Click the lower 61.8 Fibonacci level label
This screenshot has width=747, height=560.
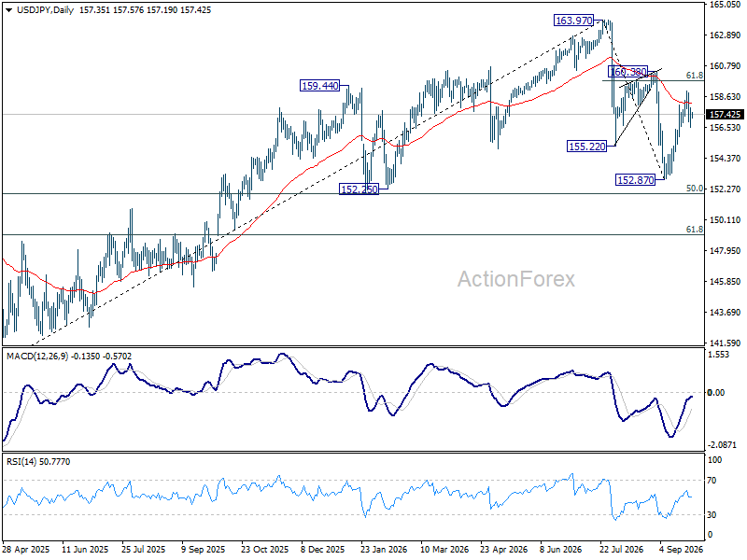point(695,229)
